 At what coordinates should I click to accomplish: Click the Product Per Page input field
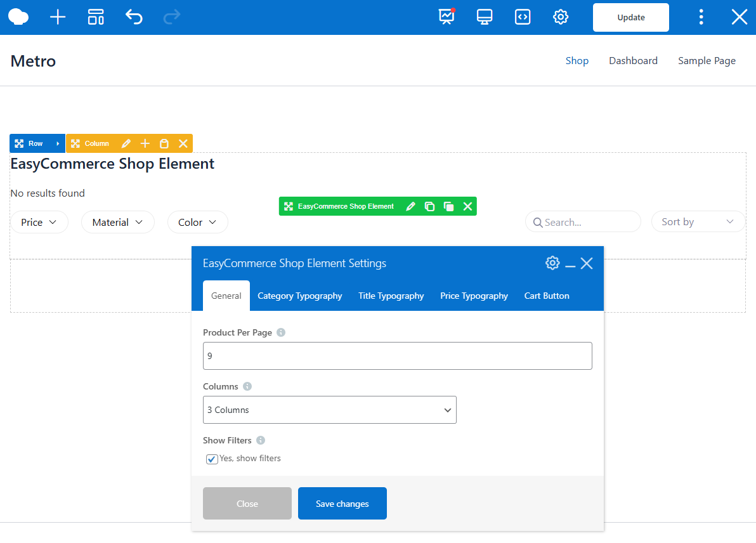coord(397,356)
